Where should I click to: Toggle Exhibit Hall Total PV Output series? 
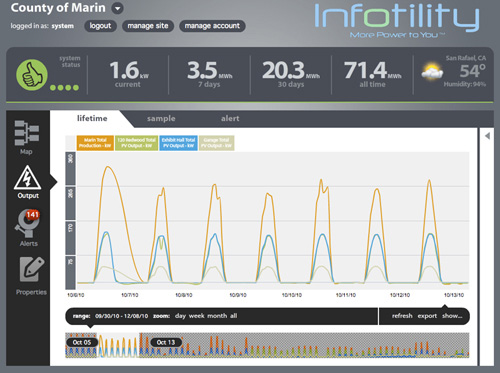point(178,143)
